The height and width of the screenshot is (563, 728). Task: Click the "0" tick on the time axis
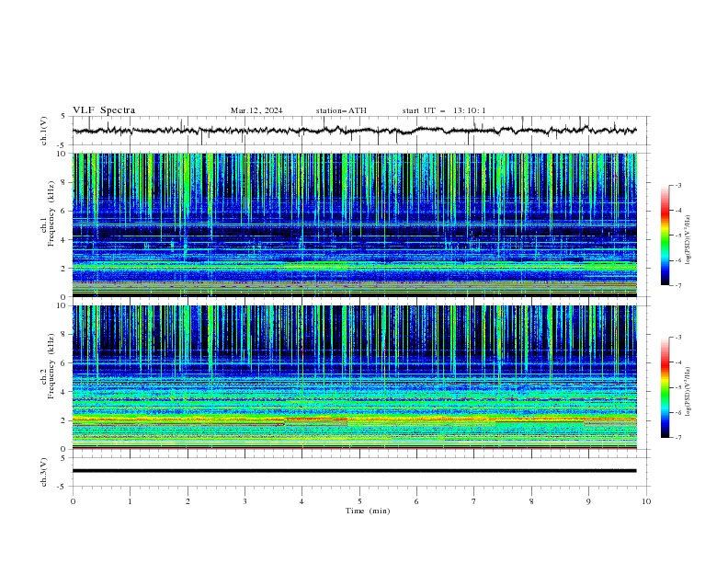pos(73,501)
